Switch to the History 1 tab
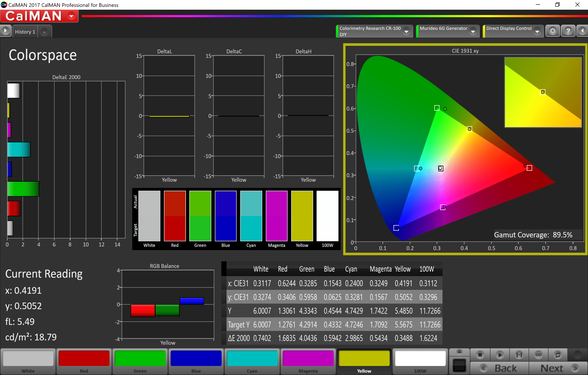 [x=25, y=32]
